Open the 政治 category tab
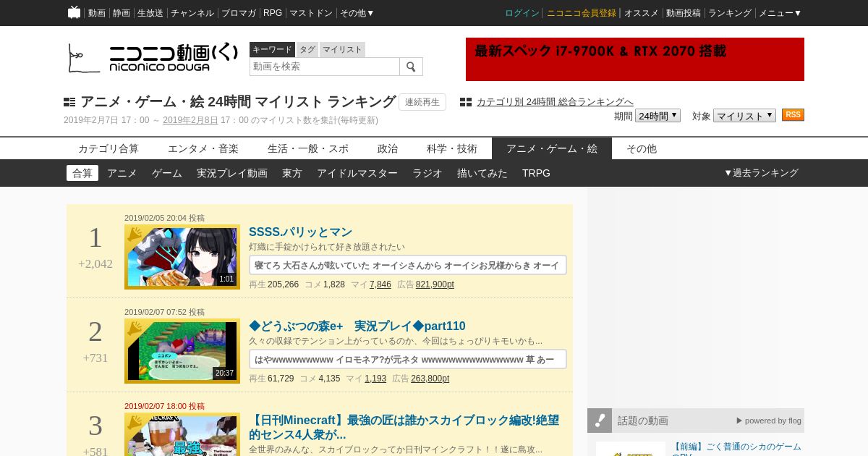 tap(388, 148)
